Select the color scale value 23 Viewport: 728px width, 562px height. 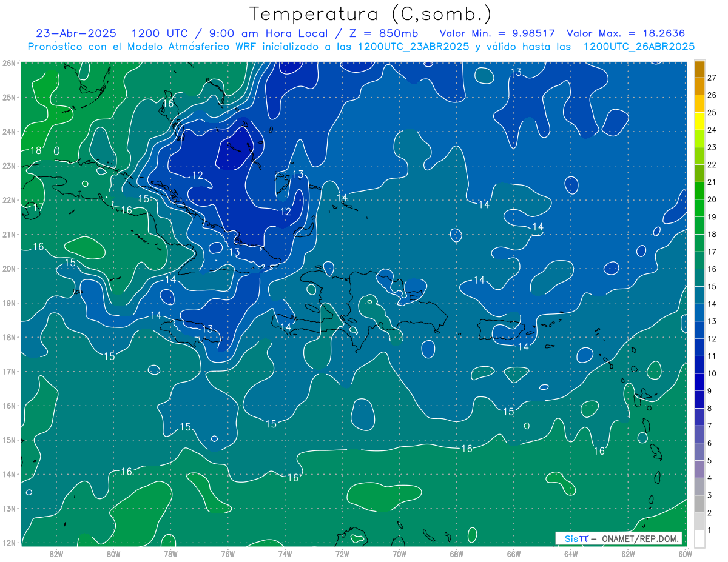point(712,147)
